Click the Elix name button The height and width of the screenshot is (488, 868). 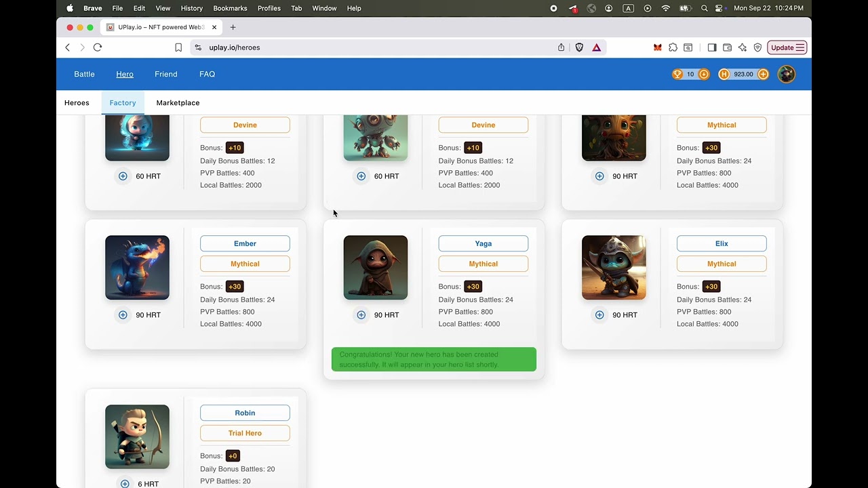click(722, 243)
